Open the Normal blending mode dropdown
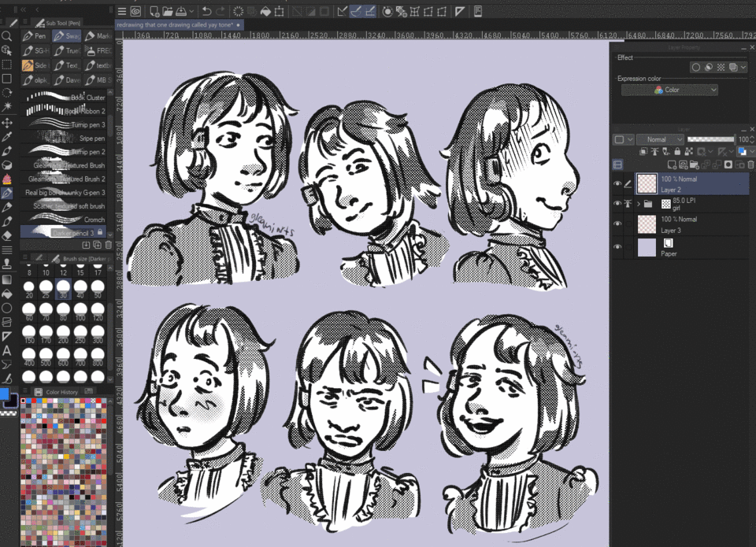The height and width of the screenshot is (547, 756). click(x=660, y=139)
